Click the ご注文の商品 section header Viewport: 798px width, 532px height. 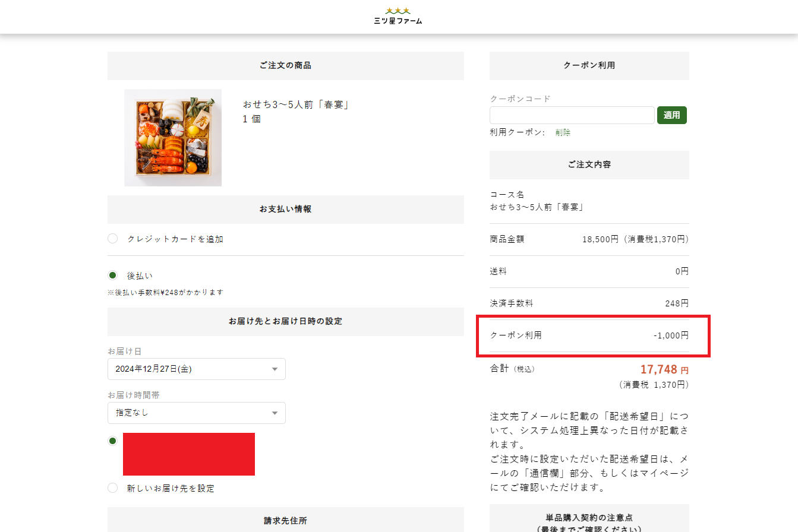[286, 65]
